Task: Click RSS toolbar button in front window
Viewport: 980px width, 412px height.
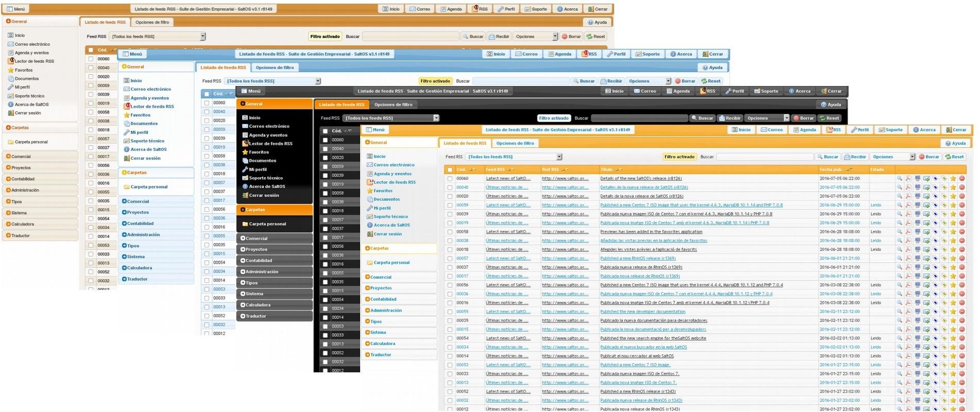Action: tap(834, 130)
